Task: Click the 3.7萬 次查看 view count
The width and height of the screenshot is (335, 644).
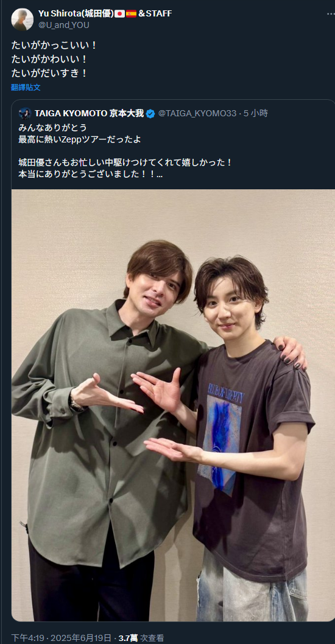Action: pyautogui.click(x=141, y=638)
